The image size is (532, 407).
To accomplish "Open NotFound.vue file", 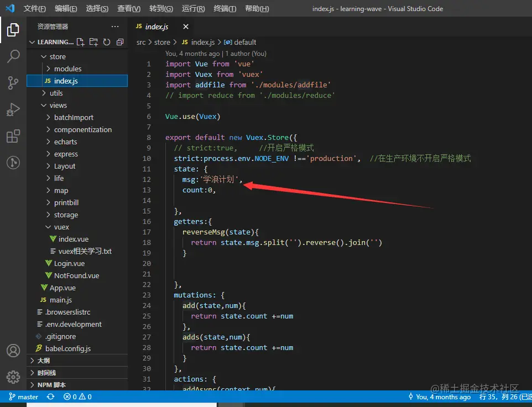I will click(77, 276).
